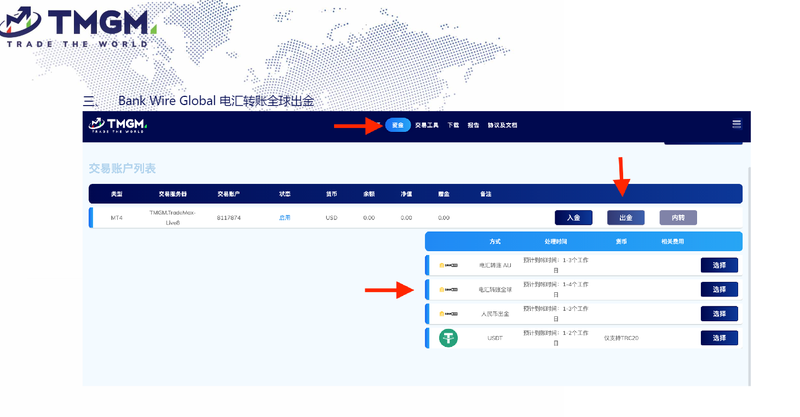The image size is (800, 417).
Task: Click the large TMGM Trade The World logo
Action: click(77, 27)
